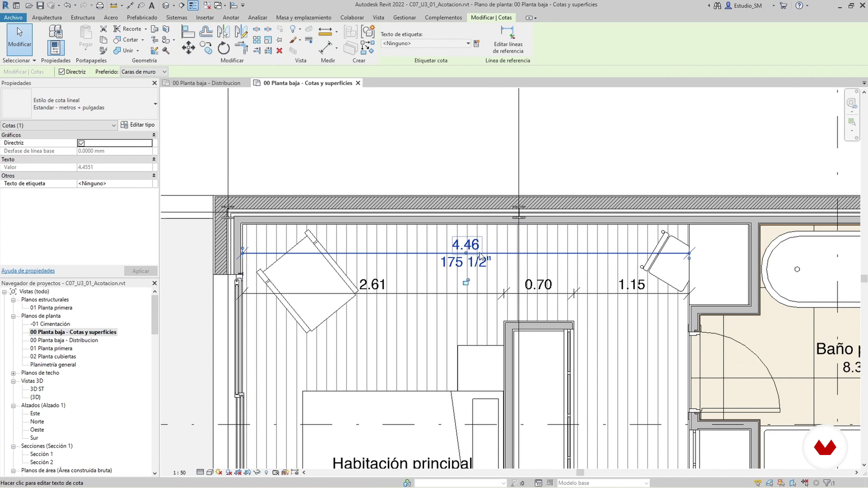The width and height of the screenshot is (868, 488).
Task: Click the Recortar/Extender a esquina tool
Action: [241, 48]
